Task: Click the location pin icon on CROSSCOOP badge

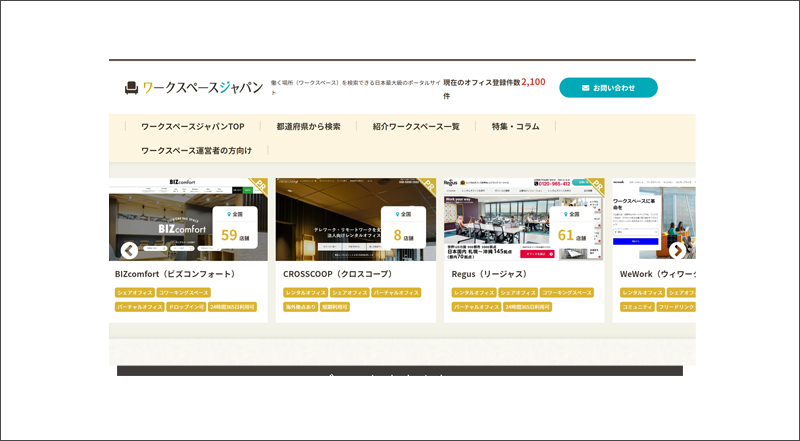Action: click(x=397, y=214)
